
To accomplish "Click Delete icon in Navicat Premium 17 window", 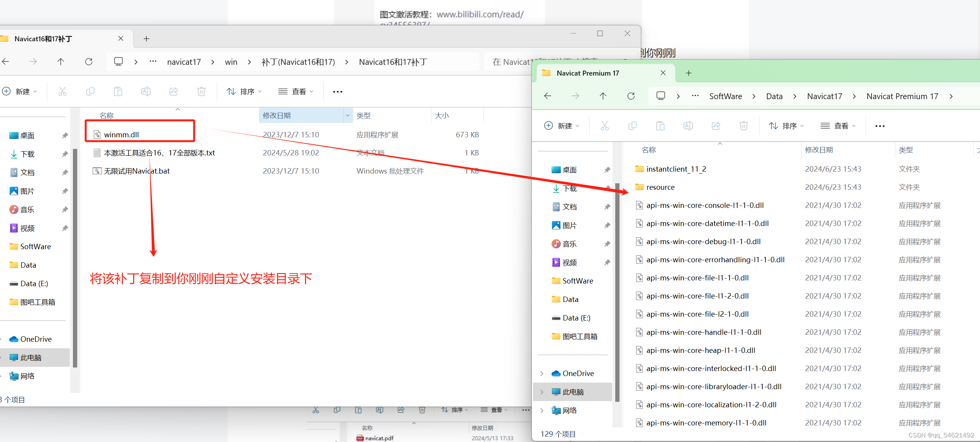I will coord(744,126).
